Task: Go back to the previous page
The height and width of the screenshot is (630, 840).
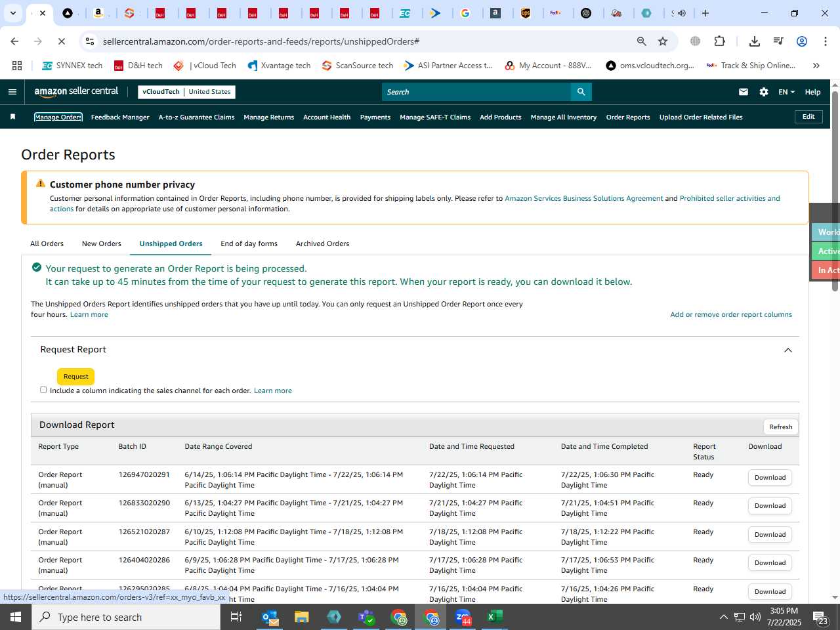Action: [14, 41]
